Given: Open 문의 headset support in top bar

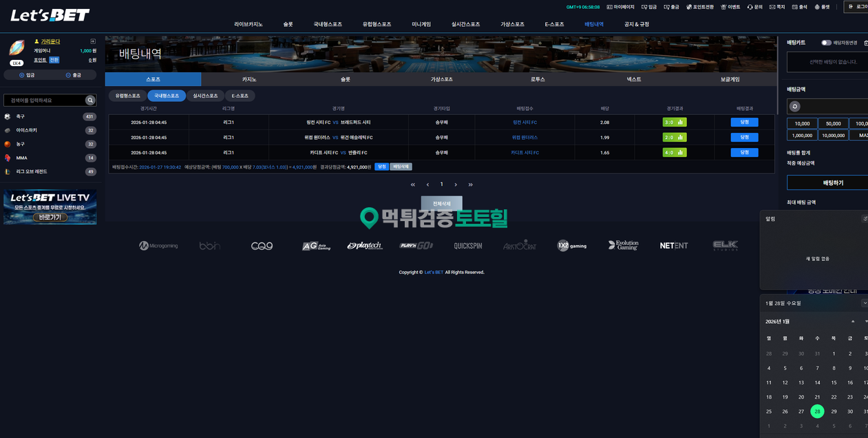Looking at the screenshot, I should (x=754, y=7).
